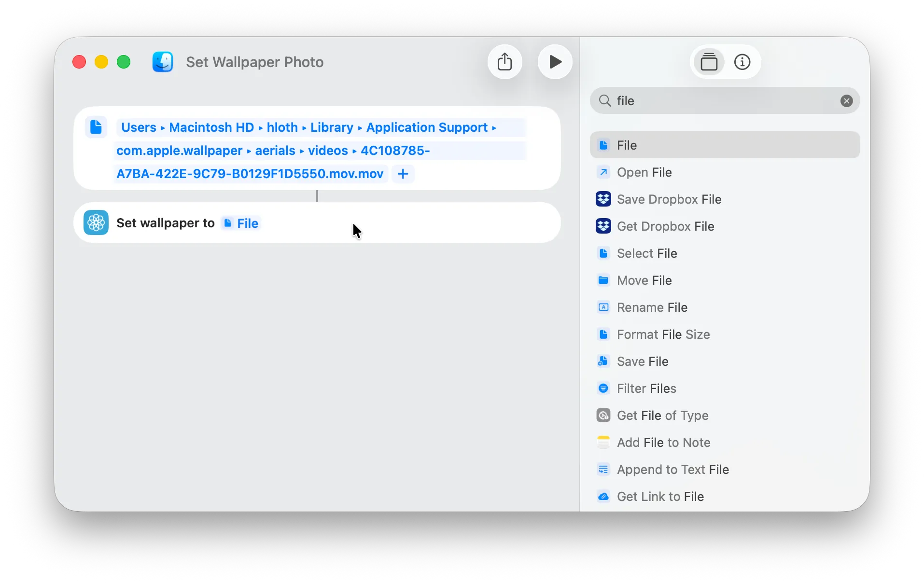Choose the 'Append to Text File' action
Viewport: 924px width, 583px height.
725,470
